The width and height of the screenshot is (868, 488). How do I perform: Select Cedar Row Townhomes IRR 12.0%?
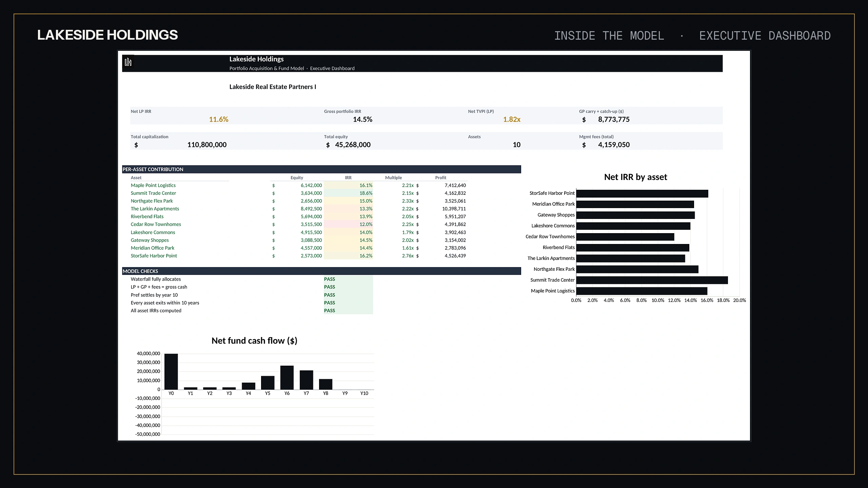coord(366,224)
